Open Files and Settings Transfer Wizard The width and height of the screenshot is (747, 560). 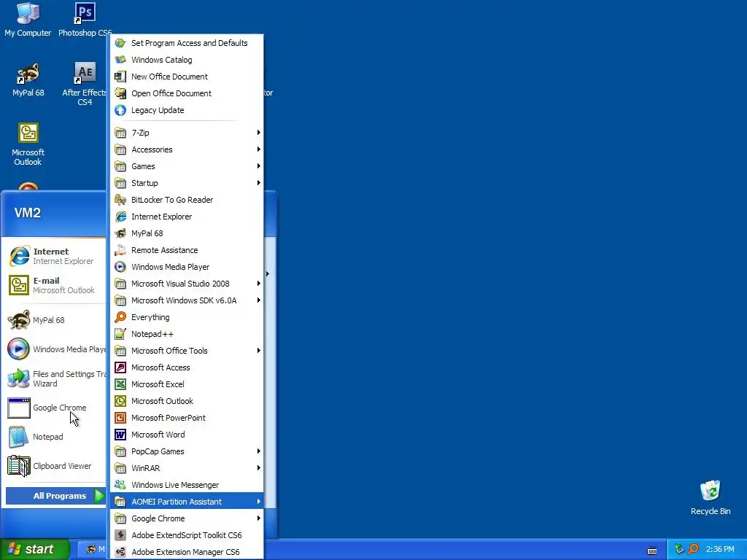(x=55, y=378)
